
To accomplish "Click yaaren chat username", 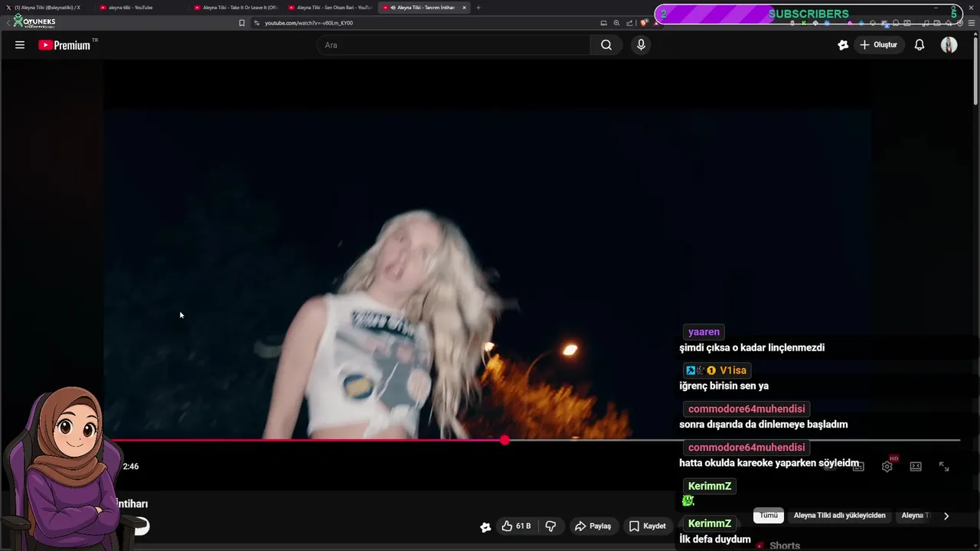I will coord(704,332).
